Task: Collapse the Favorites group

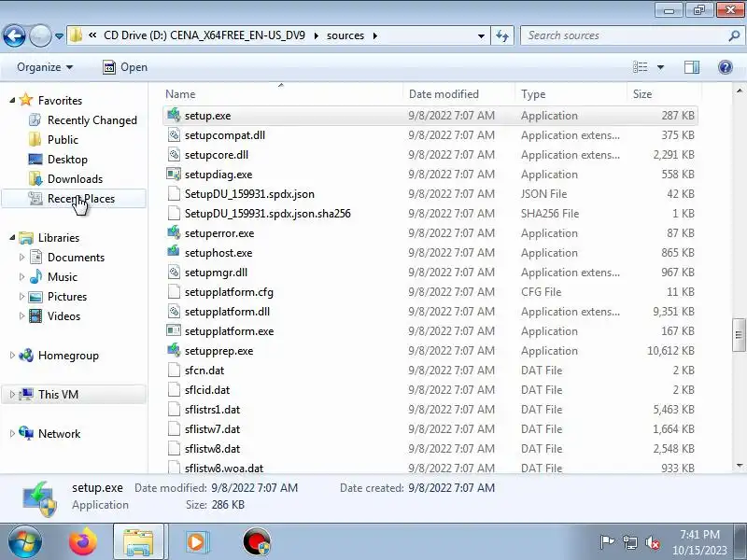Action: click(12, 101)
